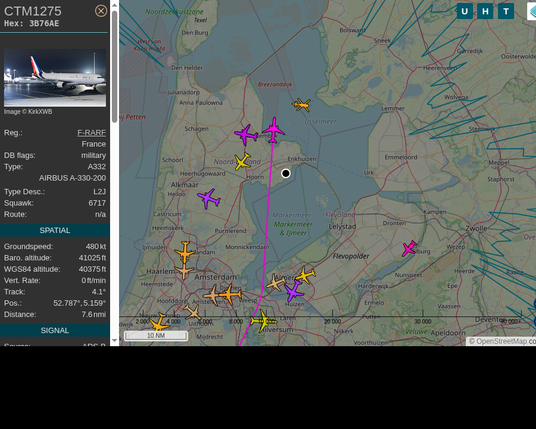
Task: Close the CTM1275 aircraft info panel
Action: pos(101,11)
